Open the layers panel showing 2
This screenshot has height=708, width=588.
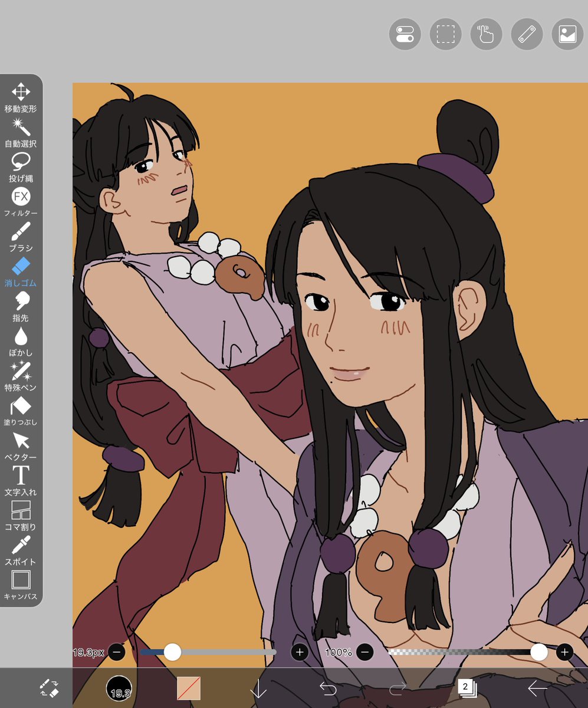(467, 688)
